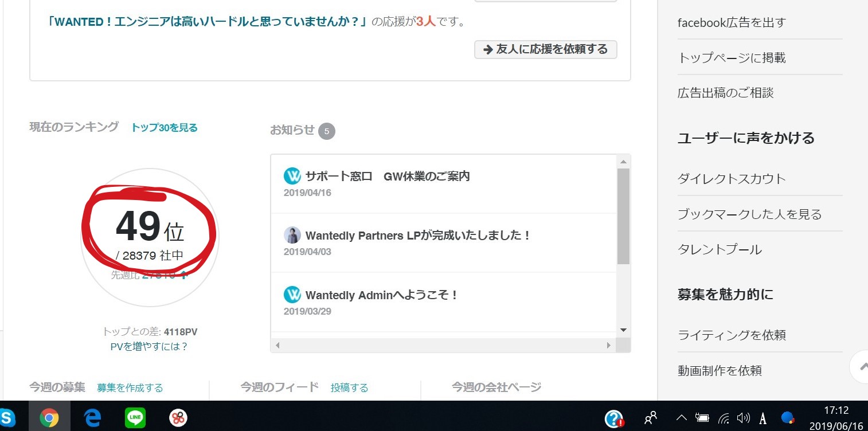Open the WANTED！エンジニア recruitment title link
868x431 pixels.
pyautogui.click(x=207, y=22)
